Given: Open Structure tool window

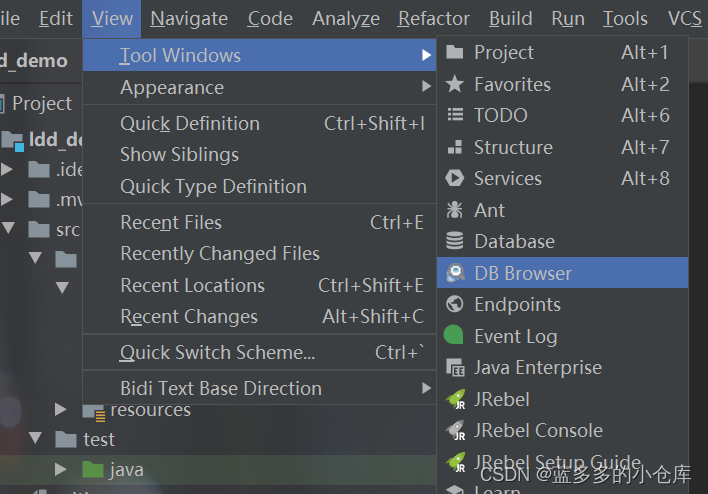Looking at the screenshot, I should tap(562, 147).
